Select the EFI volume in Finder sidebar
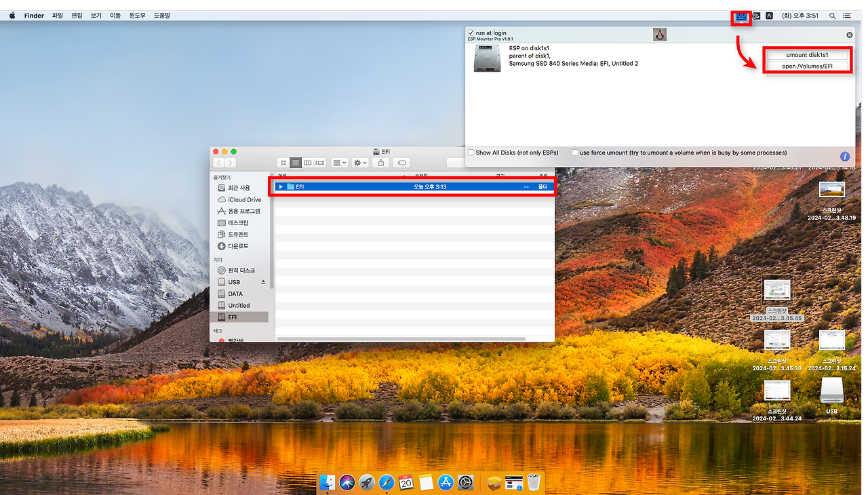 pyautogui.click(x=239, y=317)
